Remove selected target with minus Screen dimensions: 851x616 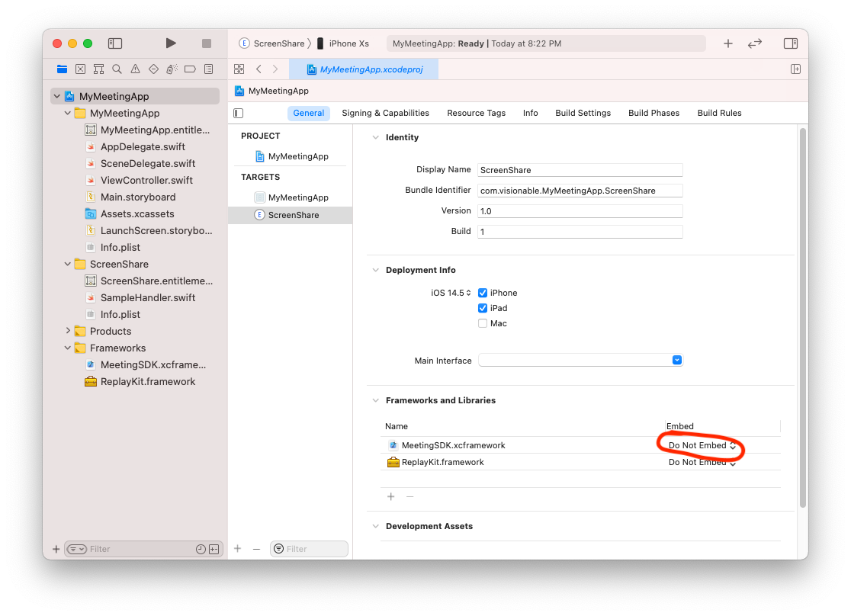256,549
